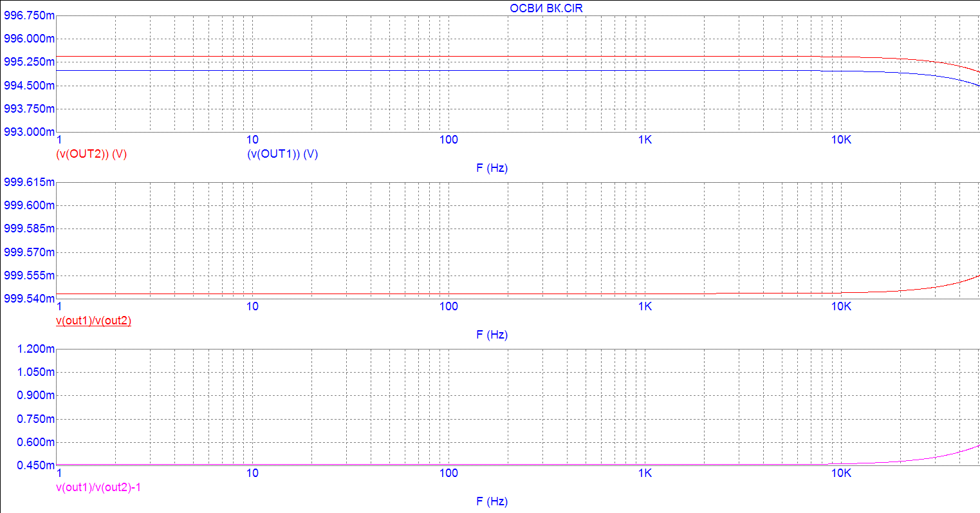Click the 994.500m Y-axis value
This screenshot has height=513, width=980.
tap(29, 86)
